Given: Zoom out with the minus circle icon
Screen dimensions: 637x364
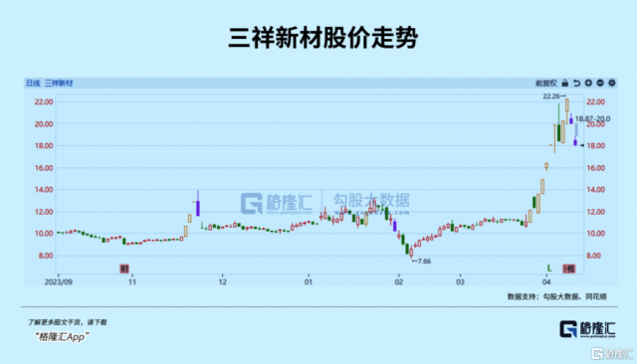Looking at the screenshot, I should click(x=600, y=83).
